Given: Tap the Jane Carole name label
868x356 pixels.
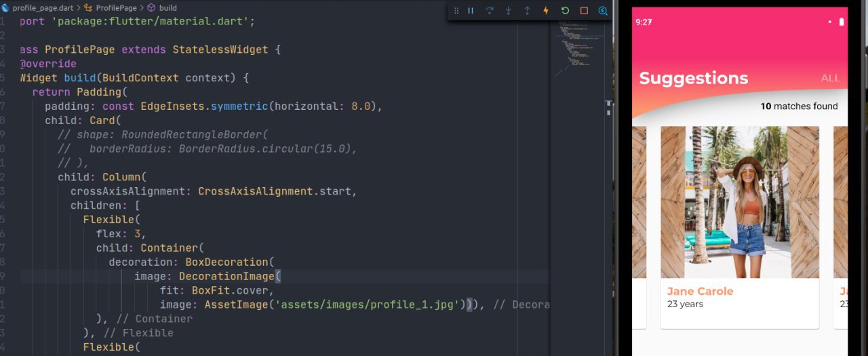Looking at the screenshot, I should [x=700, y=292].
